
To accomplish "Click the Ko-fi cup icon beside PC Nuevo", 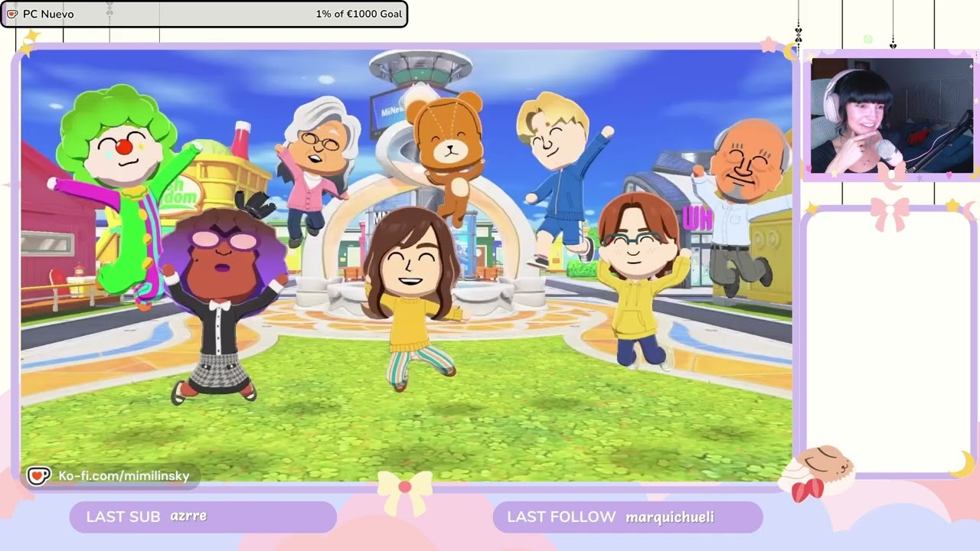I will pos(12,14).
